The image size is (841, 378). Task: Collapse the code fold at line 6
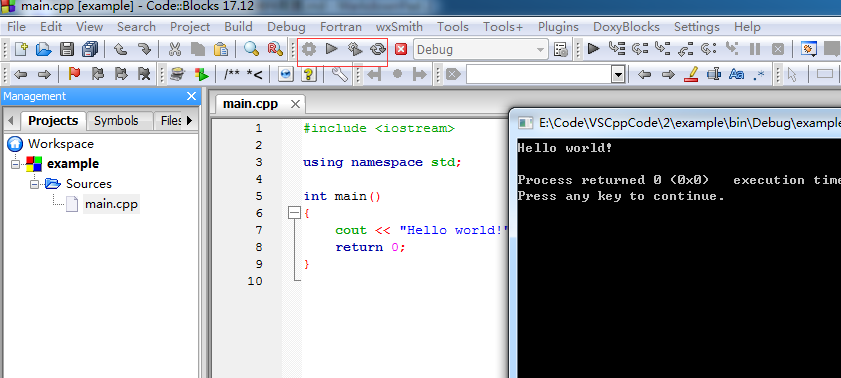tap(294, 213)
